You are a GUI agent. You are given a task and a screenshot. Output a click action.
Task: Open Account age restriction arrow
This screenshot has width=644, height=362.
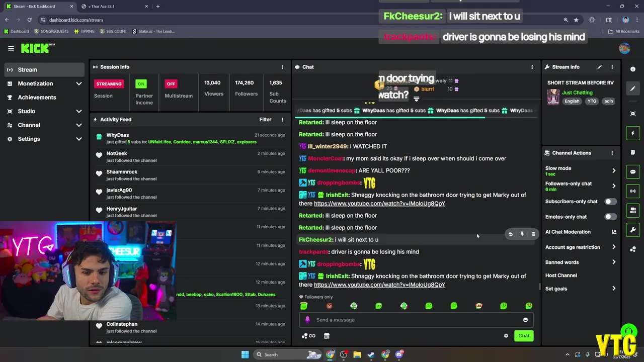(x=614, y=247)
